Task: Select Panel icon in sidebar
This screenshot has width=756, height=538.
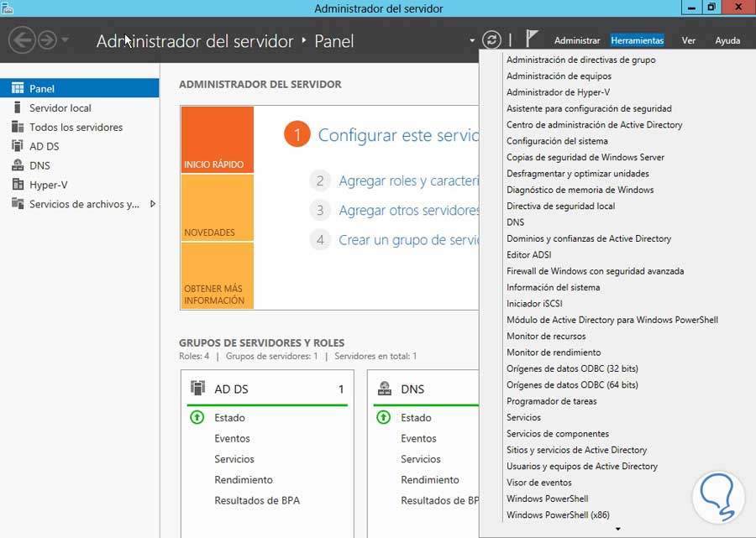Action: [x=18, y=87]
